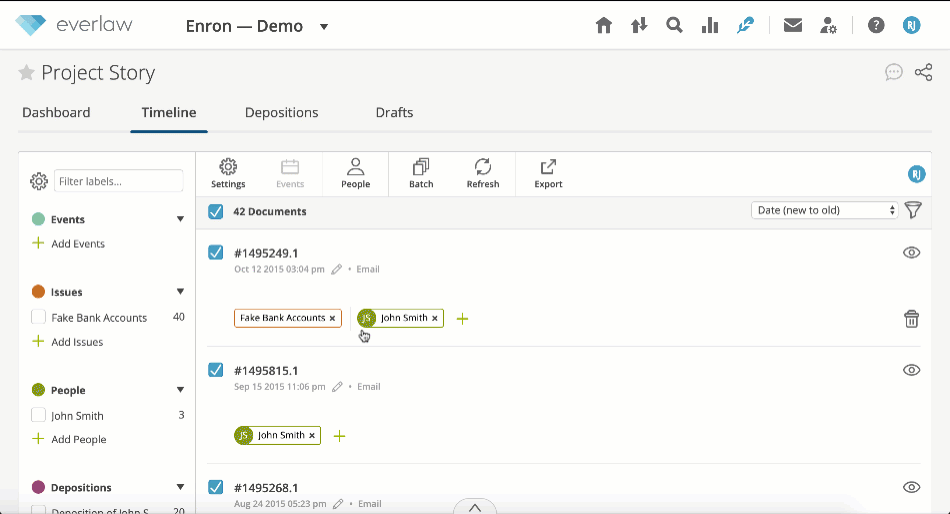
Task: Add a label to document #1495249.1
Action: coord(462,319)
